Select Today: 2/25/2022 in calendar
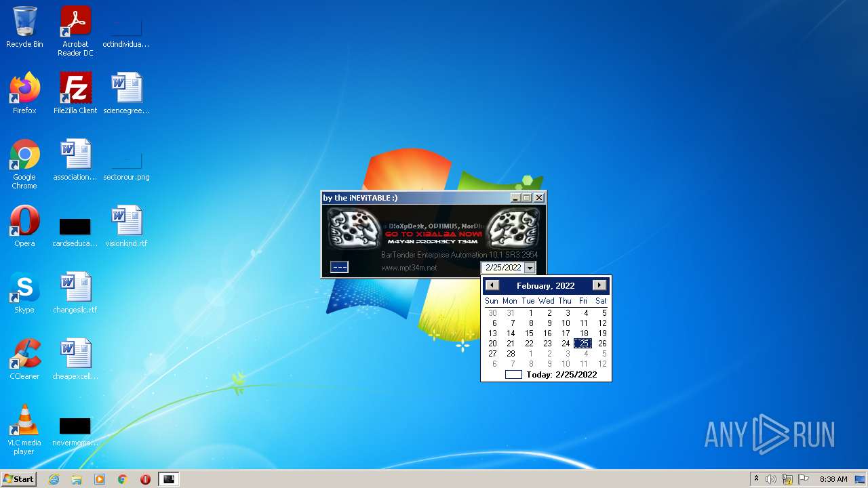Screen dimensions: 868x488 tap(551, 374)
